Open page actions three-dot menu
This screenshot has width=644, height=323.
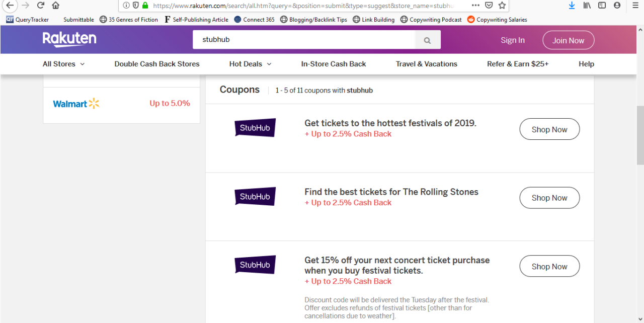click(475, 6)
